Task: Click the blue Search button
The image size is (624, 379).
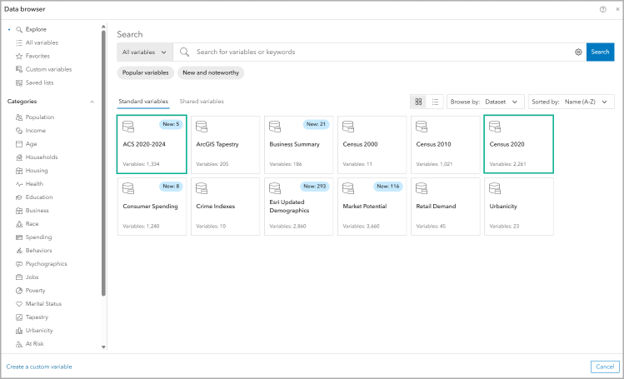Action: 600,52
